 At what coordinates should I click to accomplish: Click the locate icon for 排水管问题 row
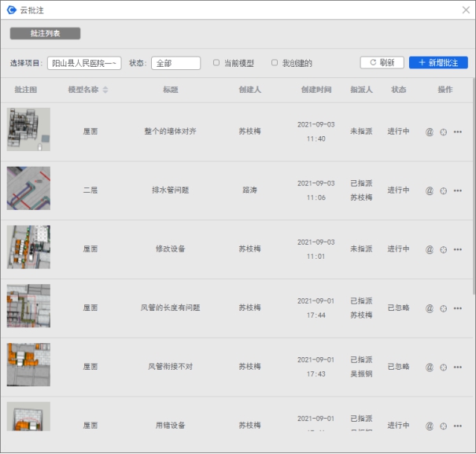click(443, 190)
